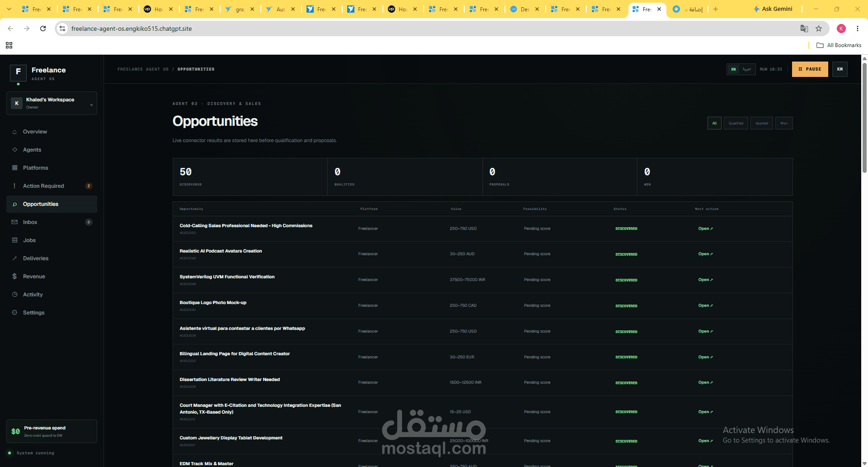Click DISCOVERED status in Boutique Logo row
The width and height of the screenshot is (868, 467).
point(626,306)
